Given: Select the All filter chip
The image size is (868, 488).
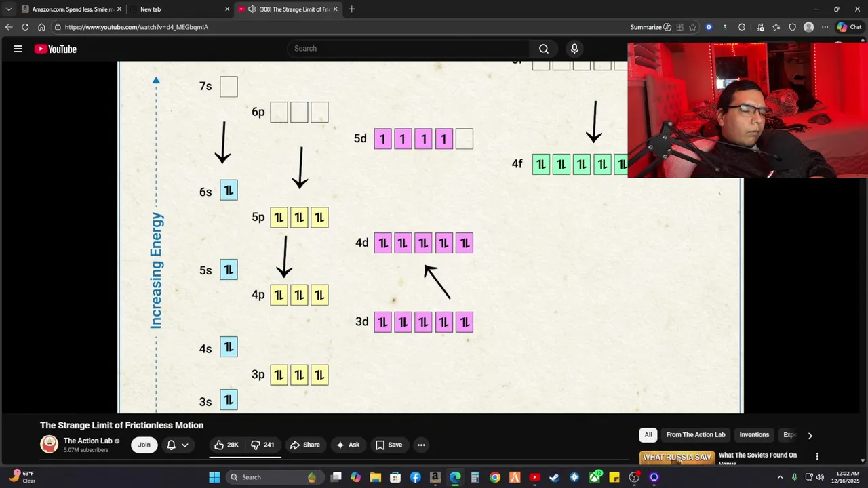Looking at the screenshot, I should click(x=648, y=435).
